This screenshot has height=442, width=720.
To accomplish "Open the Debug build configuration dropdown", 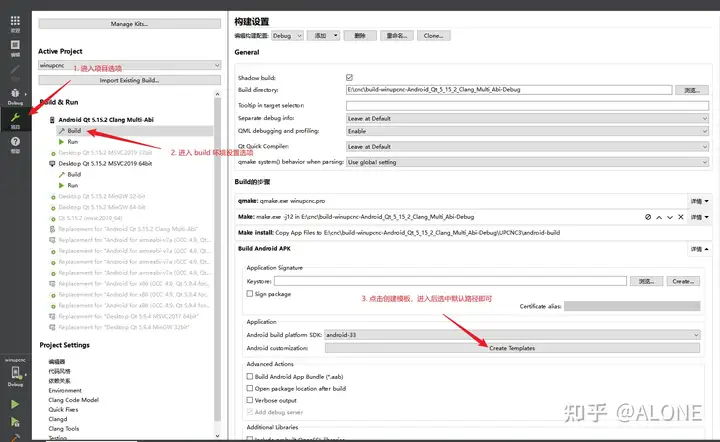I will pos(287,36).
